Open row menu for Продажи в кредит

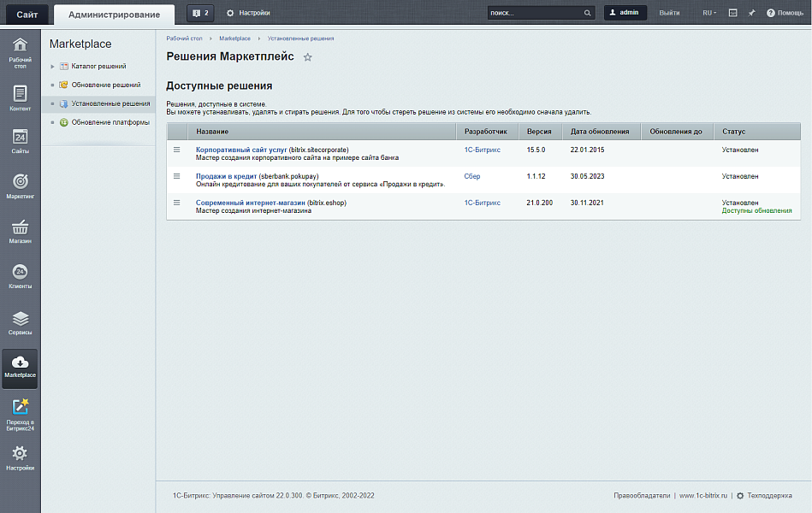coord(177,176)
